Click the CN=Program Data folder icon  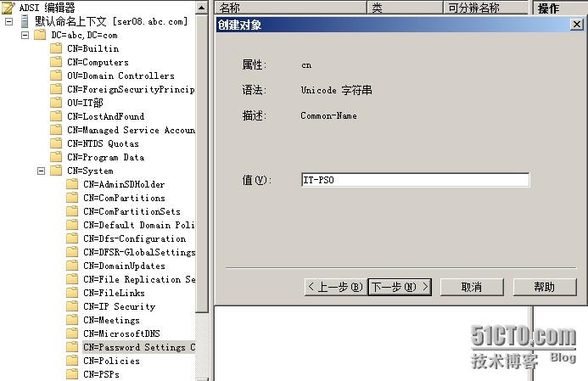coord(56,157)
